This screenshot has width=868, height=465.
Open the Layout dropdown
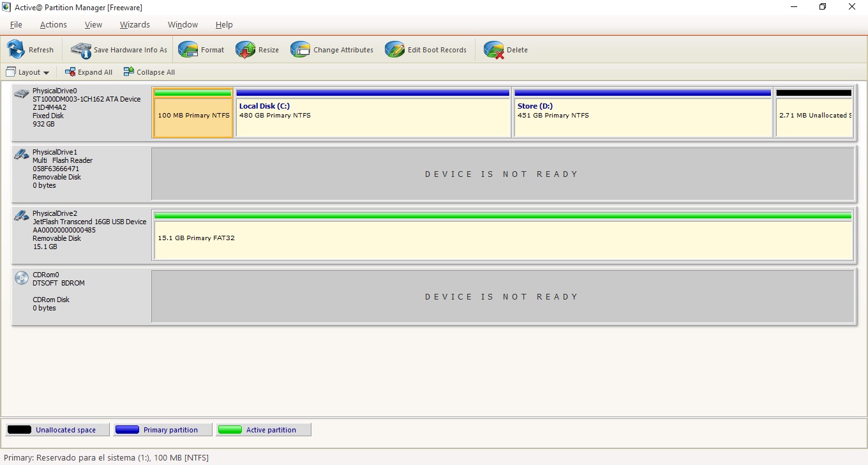pos(28,72)
